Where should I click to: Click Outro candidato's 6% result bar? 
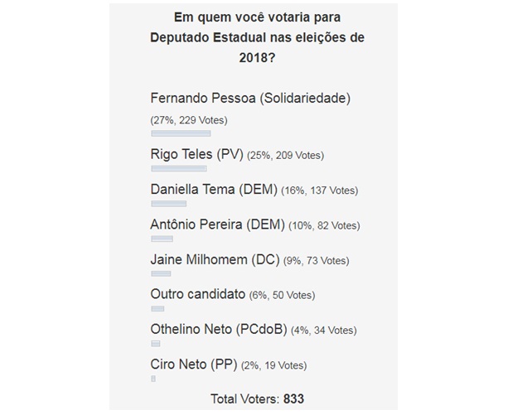point(157,308)
